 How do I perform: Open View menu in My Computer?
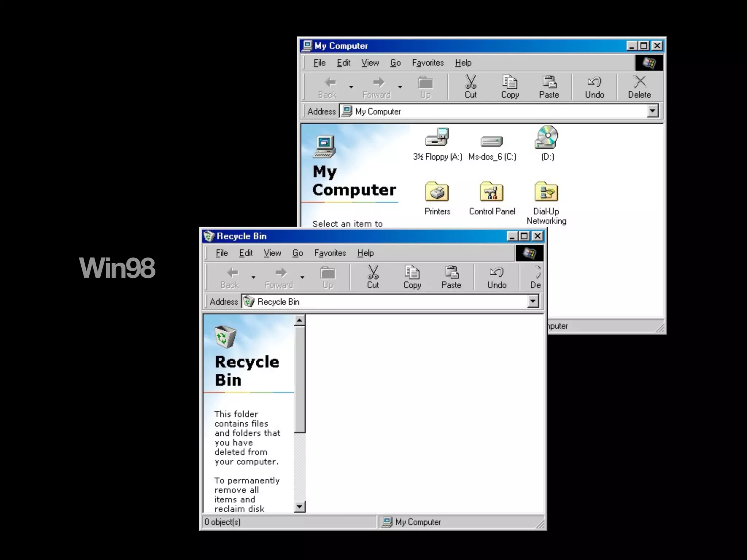370,63
